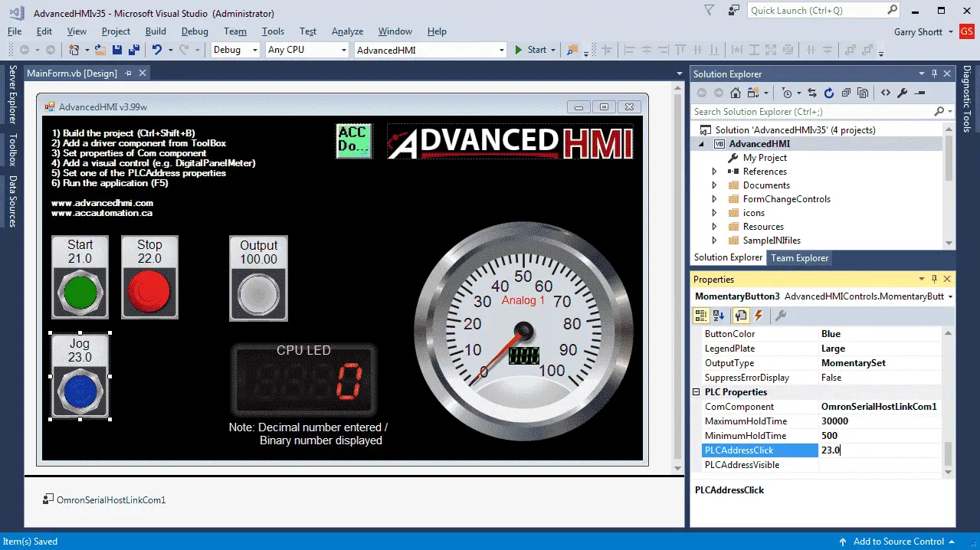Click the View Code icon in Solution Explorer
The width and height of the screenshot is (980, 550).
coord(886,93)
